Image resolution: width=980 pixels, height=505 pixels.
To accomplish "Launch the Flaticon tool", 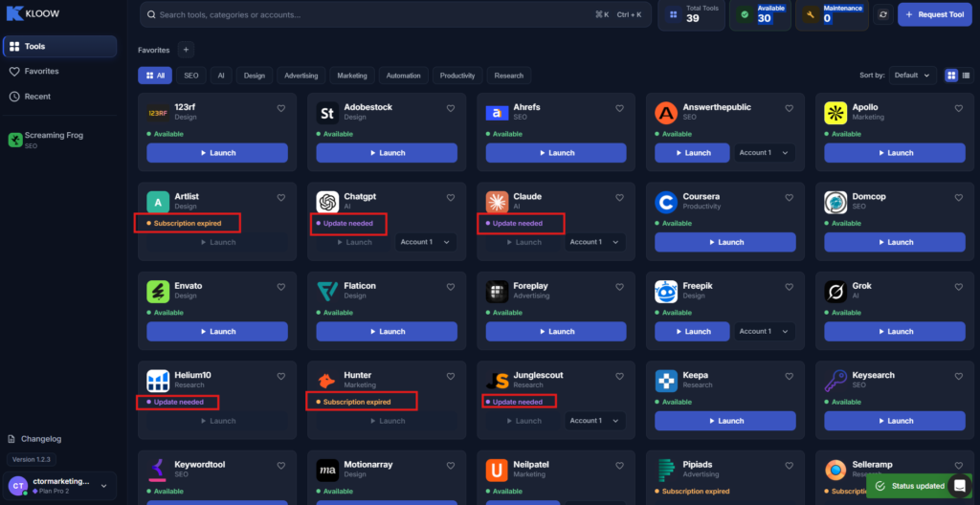I will point(387,331).
